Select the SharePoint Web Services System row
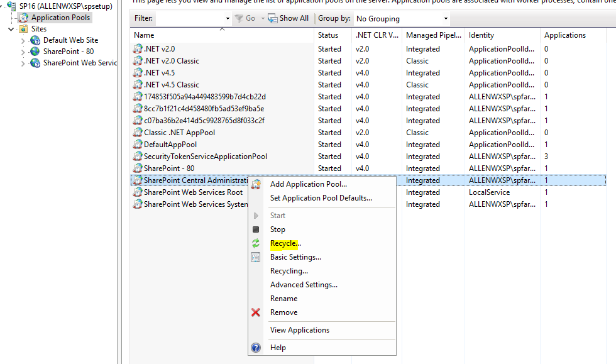 (x=368, y=204)
